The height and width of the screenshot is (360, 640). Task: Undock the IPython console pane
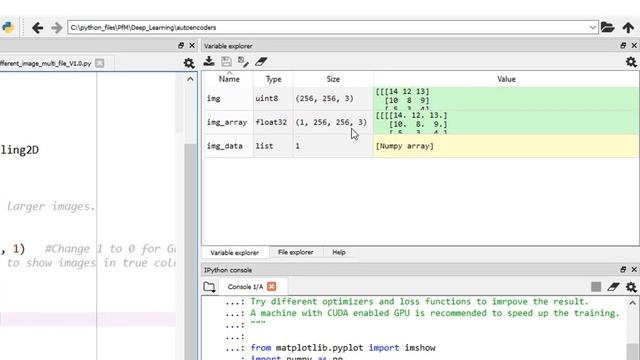tap(623, 269)
